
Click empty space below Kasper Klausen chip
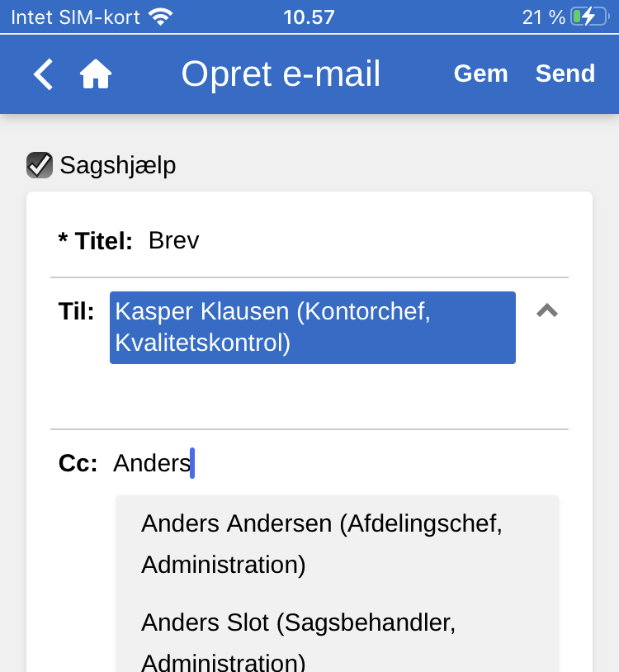click(312, 396)
